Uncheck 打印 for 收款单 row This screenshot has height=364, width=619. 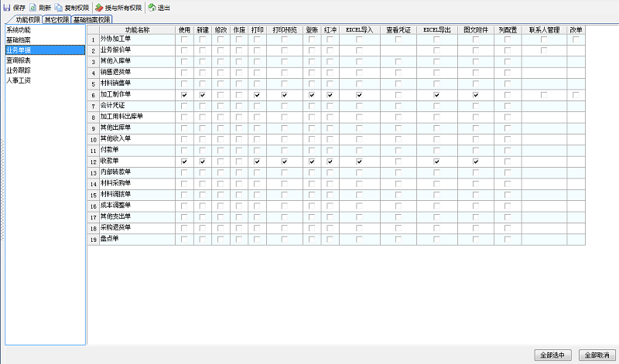257,162
